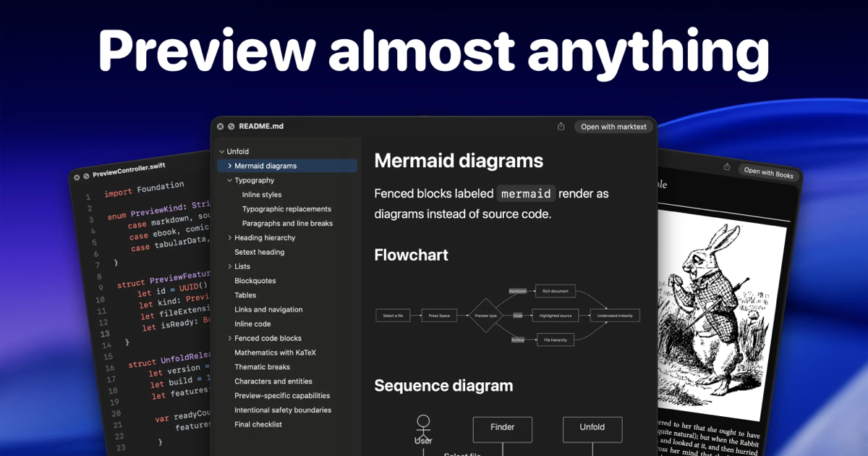Screen dimensions: 868x456
Task: Select Inline styles in the outline
Action: (x=262, y=195)
